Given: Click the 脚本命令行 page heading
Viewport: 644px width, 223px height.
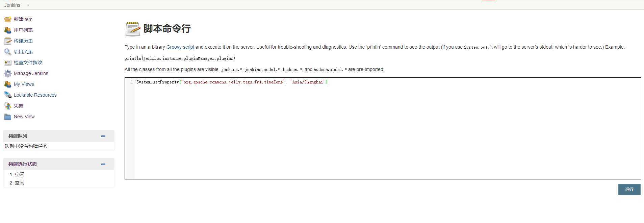Looking at the screenshot, I should [167, 29].
